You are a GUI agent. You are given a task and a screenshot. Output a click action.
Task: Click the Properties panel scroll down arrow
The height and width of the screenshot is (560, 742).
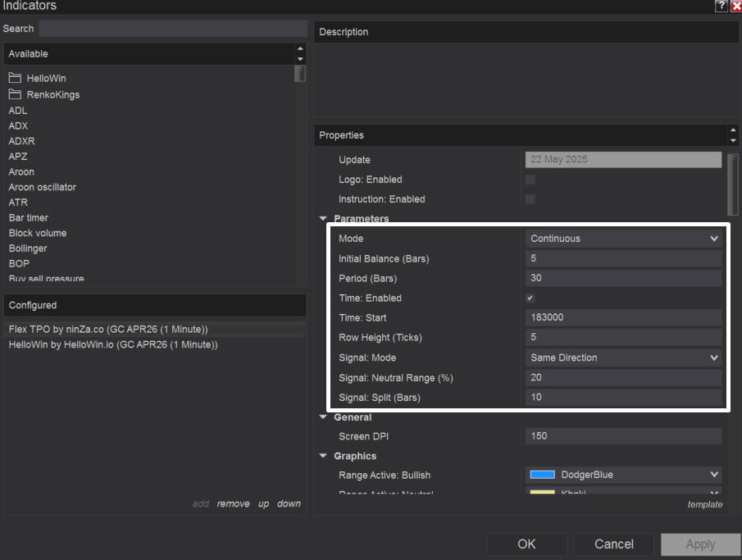click(x=733, y=140)
